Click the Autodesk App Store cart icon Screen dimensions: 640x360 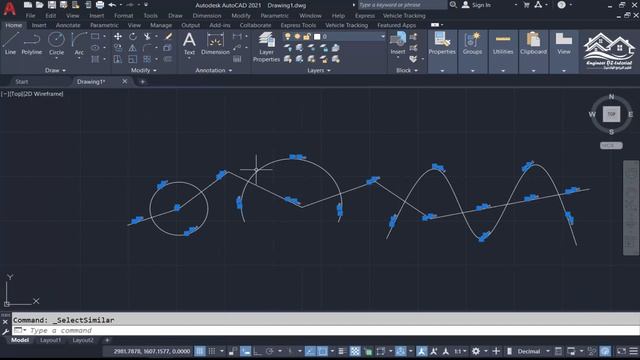526,5
